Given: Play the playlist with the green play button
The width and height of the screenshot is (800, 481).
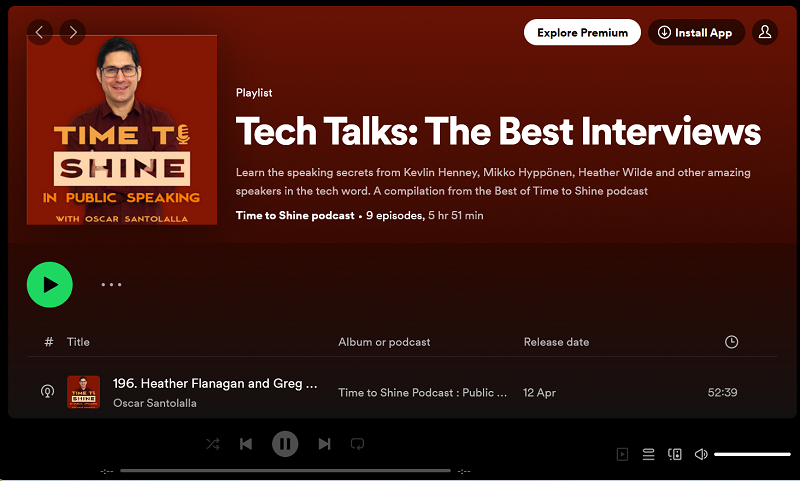Looking at the screenshot, I should click(49, 285).
